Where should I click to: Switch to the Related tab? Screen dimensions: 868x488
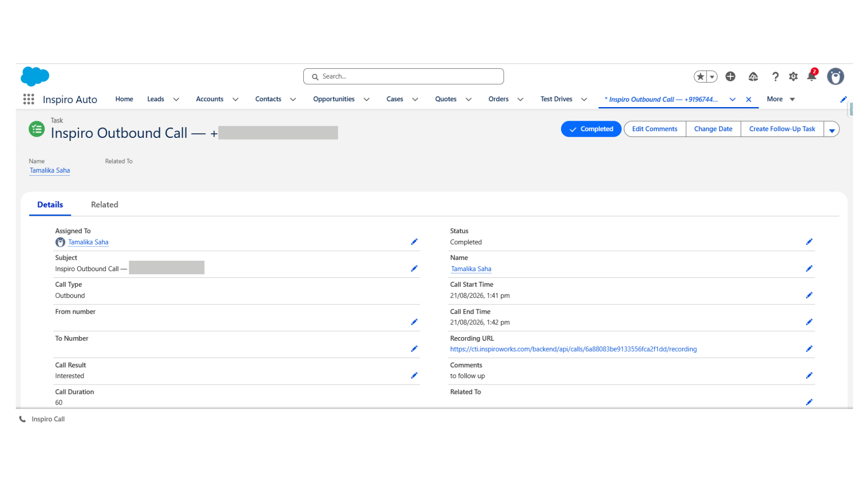tap(104, 205)
